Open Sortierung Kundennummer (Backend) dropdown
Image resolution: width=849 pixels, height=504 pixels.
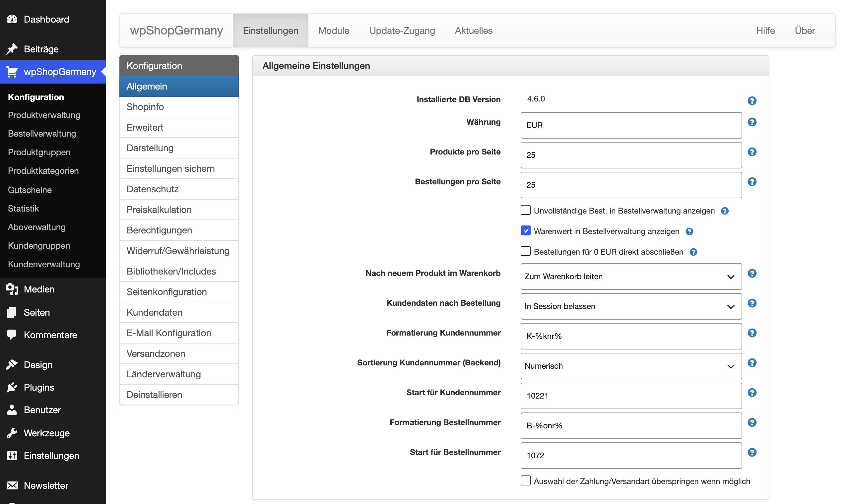(631, 366)
